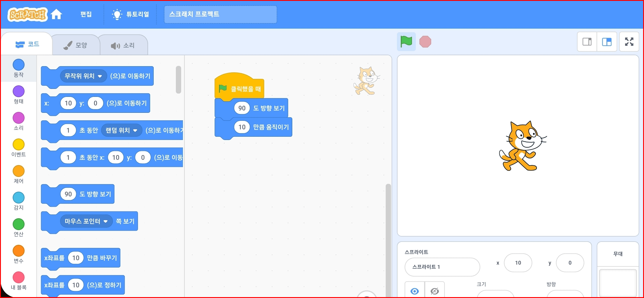Click y value 0 in x: y: 이동하기 block

coord(95,103)
